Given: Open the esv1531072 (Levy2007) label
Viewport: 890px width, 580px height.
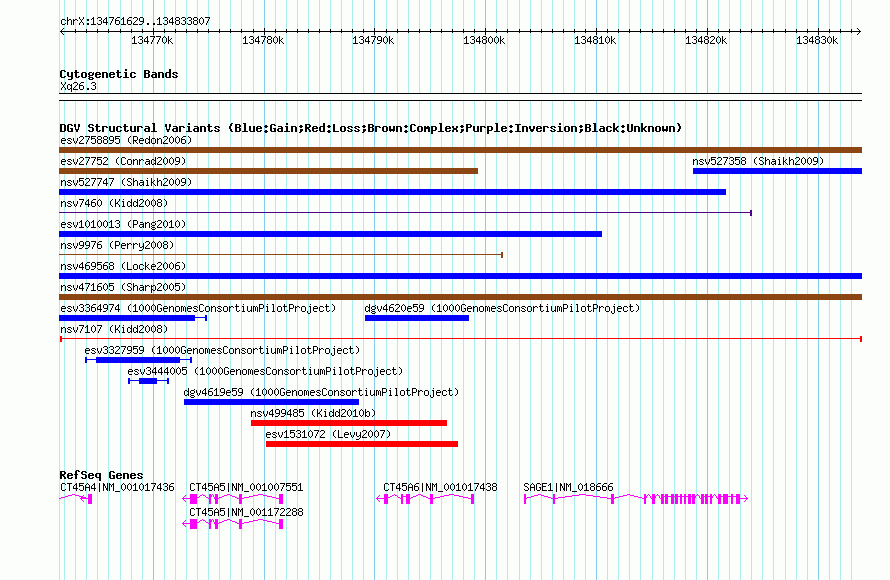Looking at the screenshot, I should coord(328,434).
